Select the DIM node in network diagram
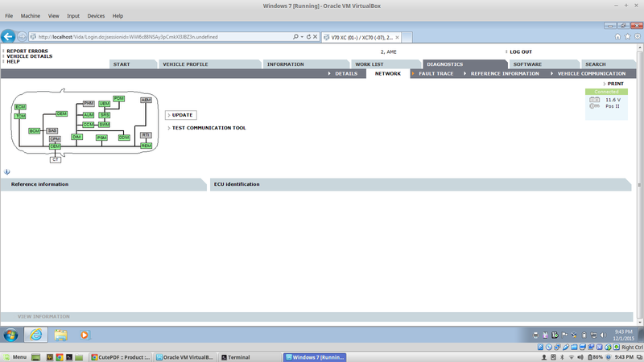 [x=76, y=137]
